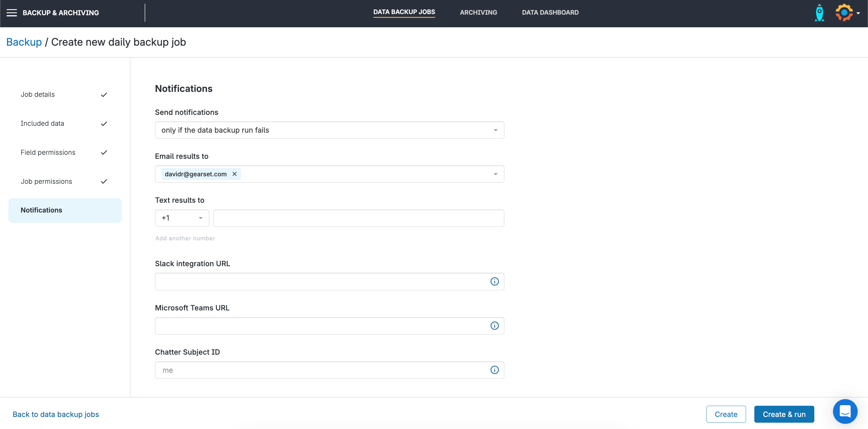Click the Backup breadcrumb link
The width and height of the screenshot is (868, 429).
pyautogui.click(x=24, y=42)
